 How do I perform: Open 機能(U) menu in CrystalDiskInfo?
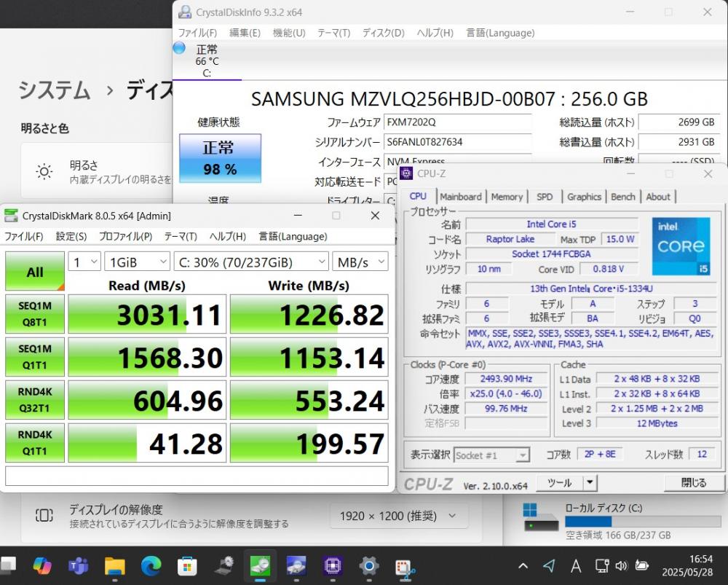[289, 33]
